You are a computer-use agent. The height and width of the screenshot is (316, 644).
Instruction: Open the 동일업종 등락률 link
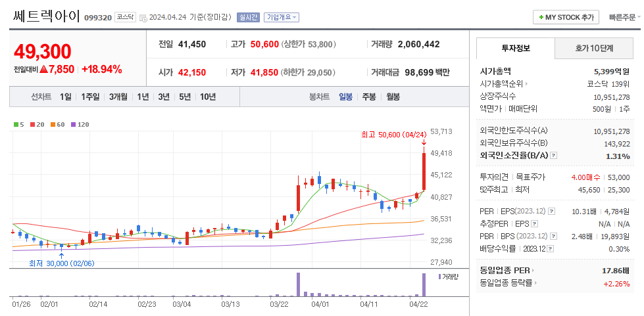[x=507, y=283]
